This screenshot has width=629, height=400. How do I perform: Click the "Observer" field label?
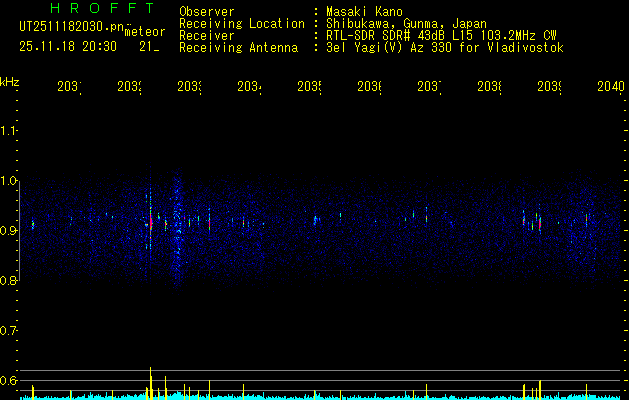pyautogui.click(x=207, y=12)
